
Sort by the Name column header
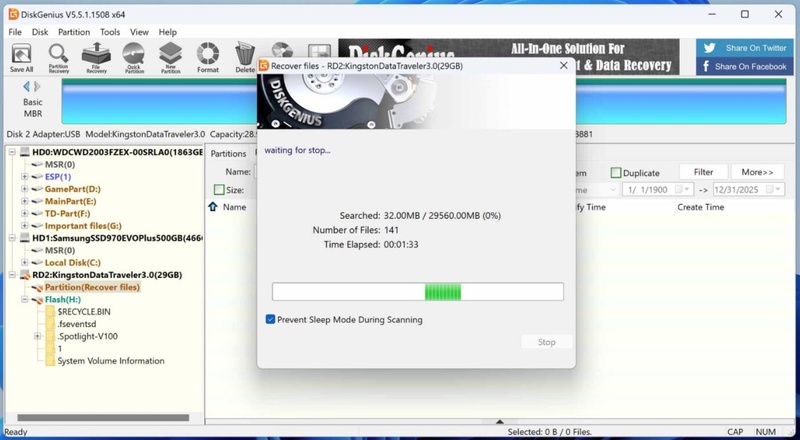235,207
